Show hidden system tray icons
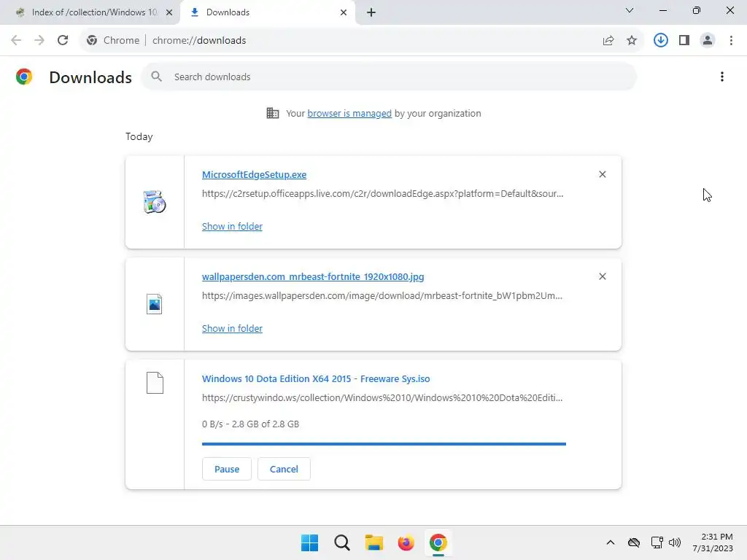This screenshot has width=747, height=560. tap(611, 542)
